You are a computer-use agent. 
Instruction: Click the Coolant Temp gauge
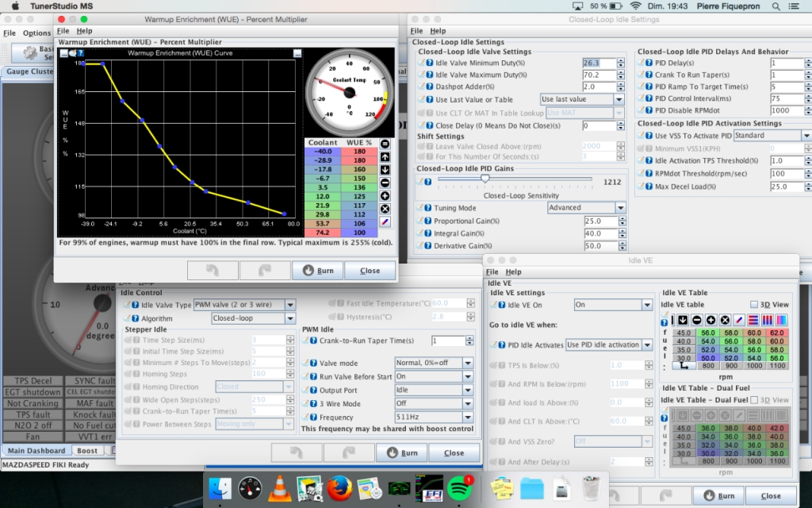point(350,93)
